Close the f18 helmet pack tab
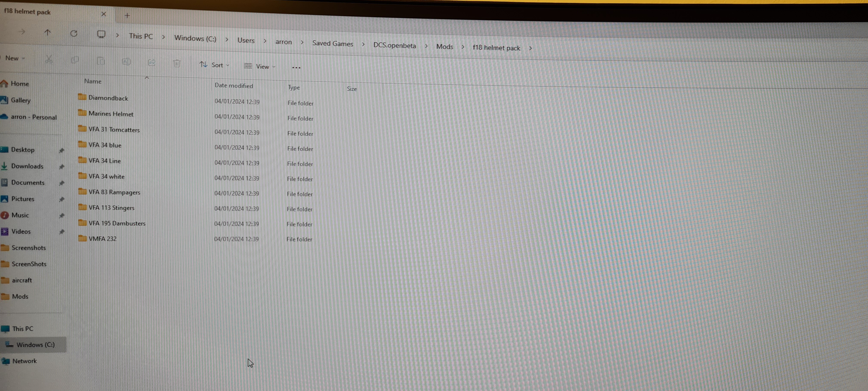This screenshot has height=391, width=868. click(104, 14)
